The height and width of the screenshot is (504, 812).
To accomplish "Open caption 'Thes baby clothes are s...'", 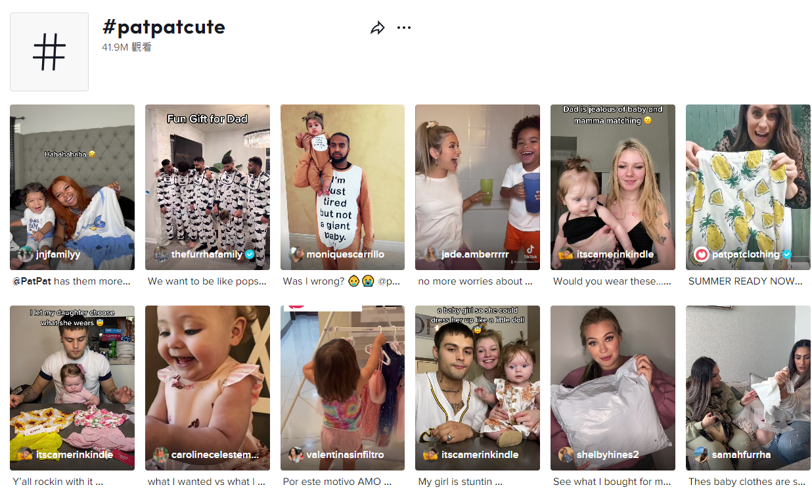I will [x=747, y=482].
